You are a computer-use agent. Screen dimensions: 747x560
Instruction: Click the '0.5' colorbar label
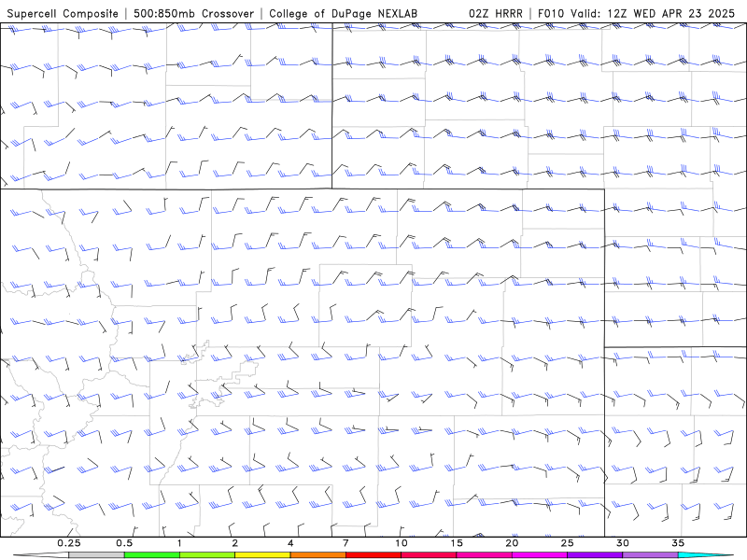click(124, 543)
